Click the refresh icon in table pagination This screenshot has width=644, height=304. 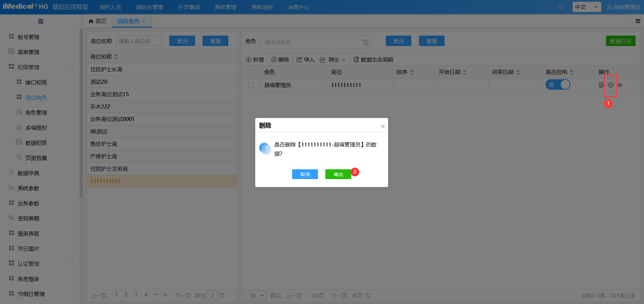click(x=368, y=296)
